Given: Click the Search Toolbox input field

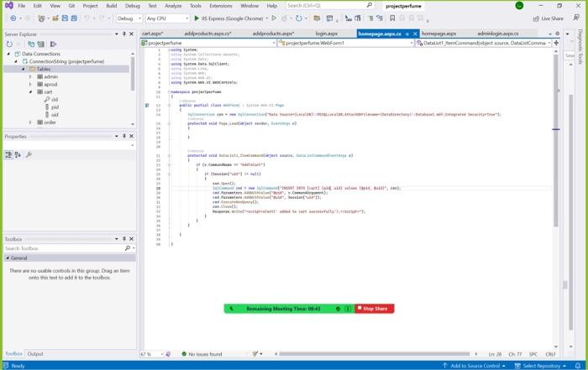Looking at the screenshot, I should tap(64, 248).
